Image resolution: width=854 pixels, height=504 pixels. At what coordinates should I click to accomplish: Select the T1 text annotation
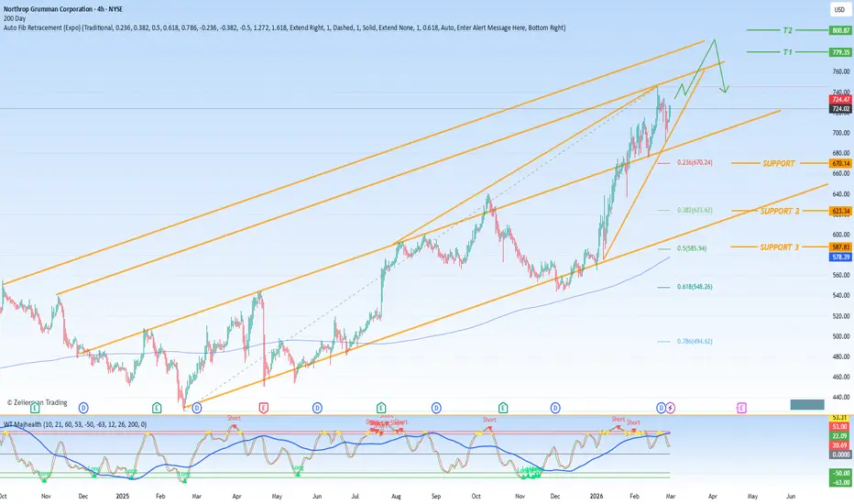(787, 52)
